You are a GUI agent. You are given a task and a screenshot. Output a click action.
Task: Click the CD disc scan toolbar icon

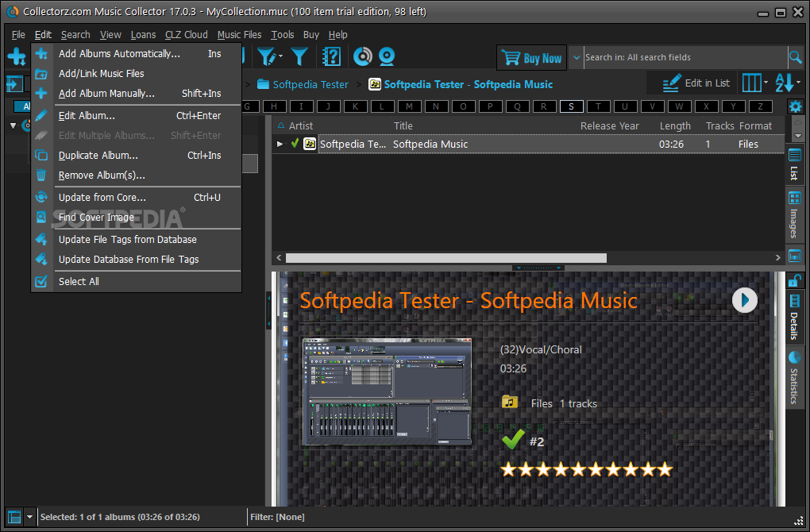point(363,57)
